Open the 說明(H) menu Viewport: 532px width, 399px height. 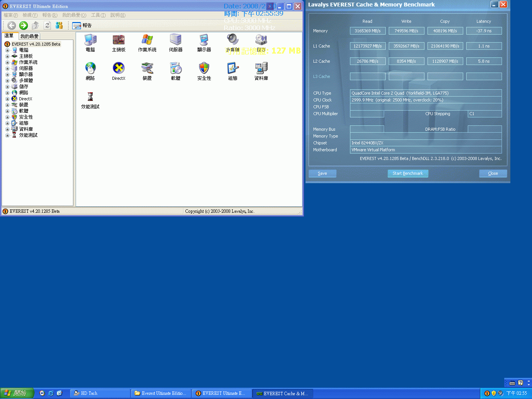pyautogui.click(x=118, y=15)
